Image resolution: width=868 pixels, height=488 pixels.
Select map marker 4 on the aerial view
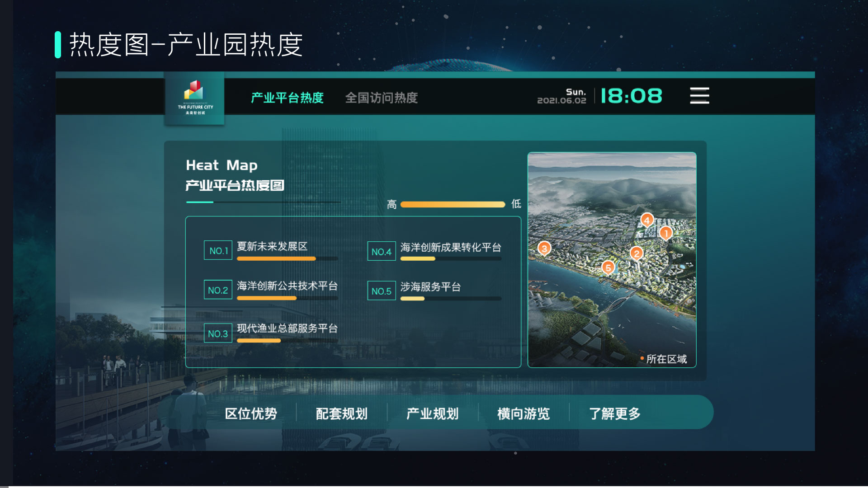pos(647,220)
